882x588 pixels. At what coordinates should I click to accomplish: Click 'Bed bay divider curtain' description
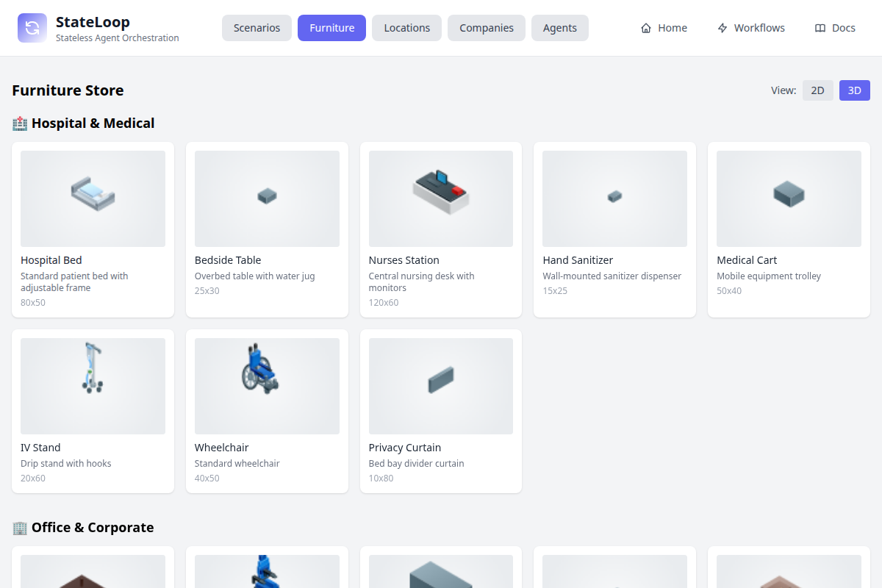(x=417, y=464)
